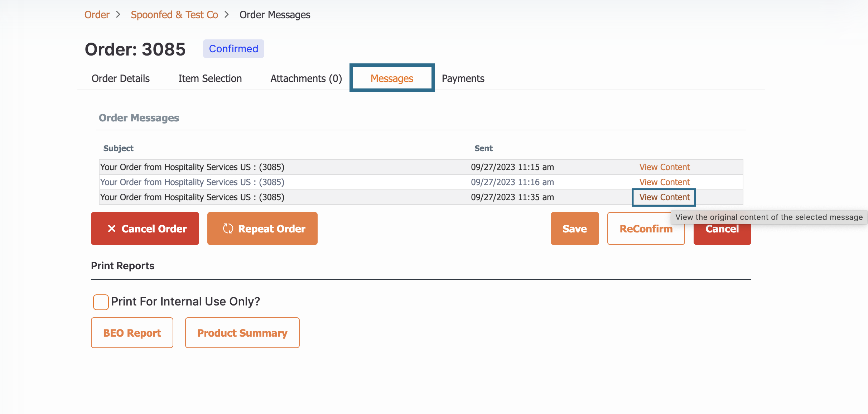View Content of the 11:15 am message
The width and height of the screenshot is (868, 414).
click(665, 167)
